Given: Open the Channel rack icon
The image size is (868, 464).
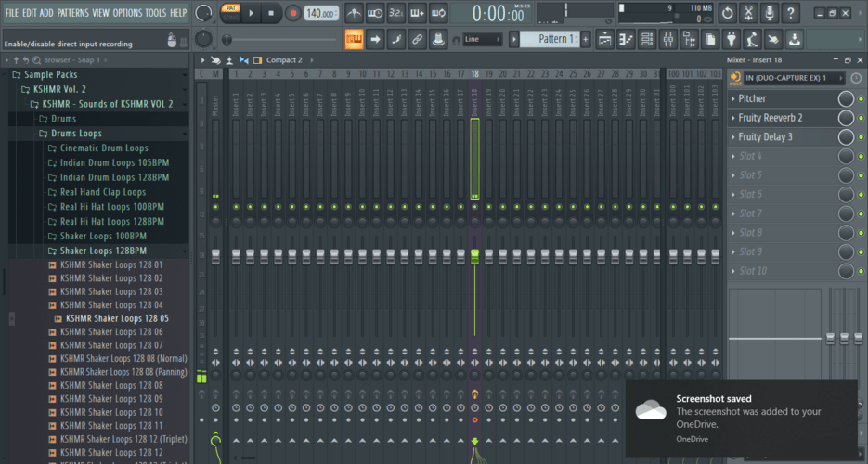Looking at the screenshot, I should pos(647,39).
